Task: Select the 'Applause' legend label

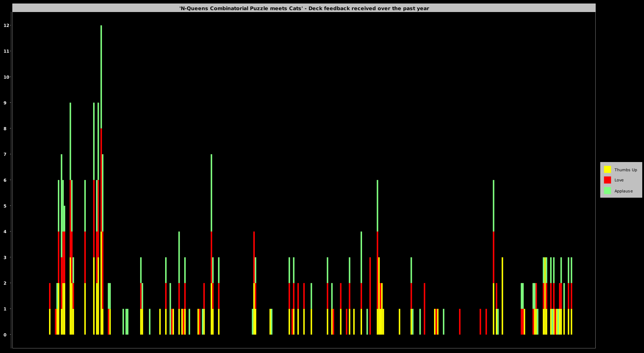Action: 624,191
